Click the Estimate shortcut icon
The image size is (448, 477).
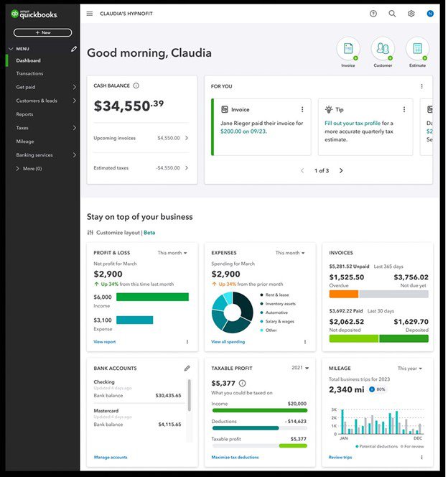click(x=417, y=49)
